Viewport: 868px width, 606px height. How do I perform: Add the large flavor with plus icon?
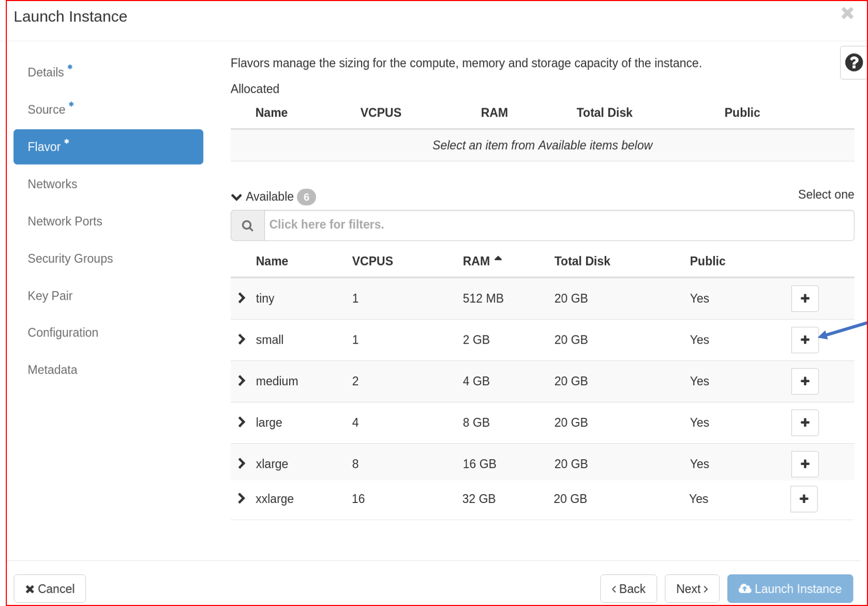tap(804, 423)
